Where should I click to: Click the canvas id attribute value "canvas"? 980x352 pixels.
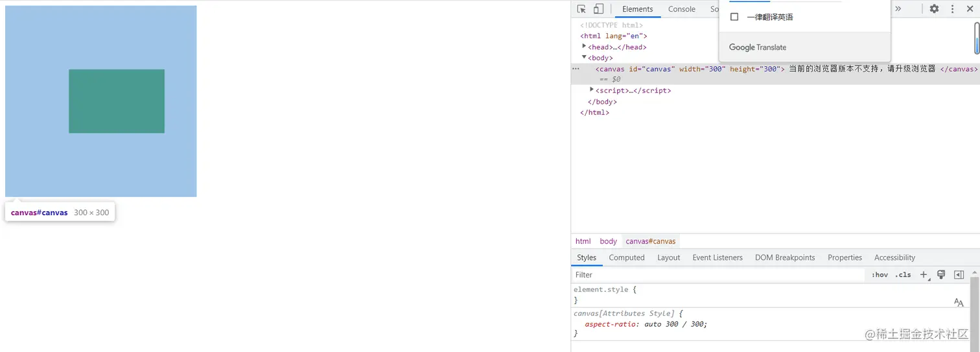(659, 69)
